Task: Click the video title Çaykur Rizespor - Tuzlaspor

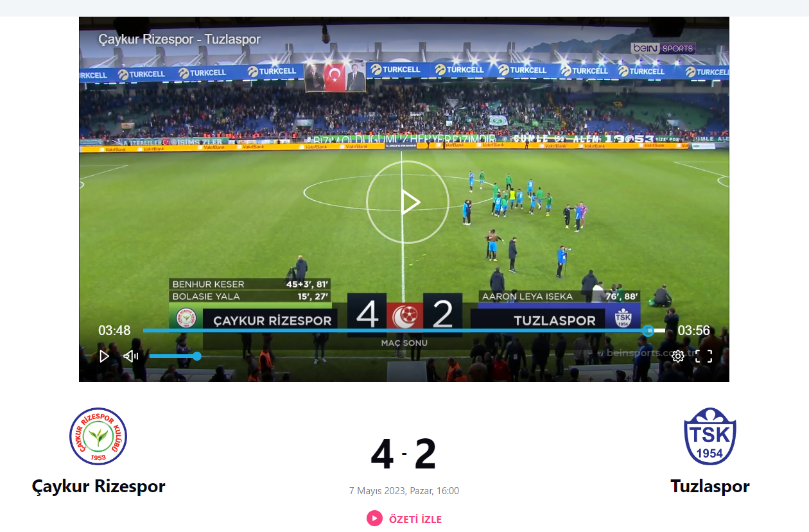Action: pyautogui.click(x=179, y=39)
